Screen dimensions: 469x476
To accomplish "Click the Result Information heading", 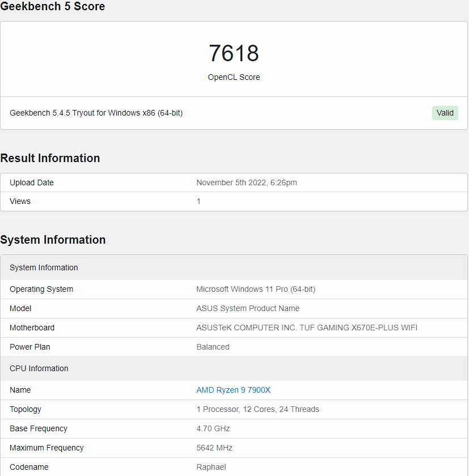I will [x=50, y=158].
